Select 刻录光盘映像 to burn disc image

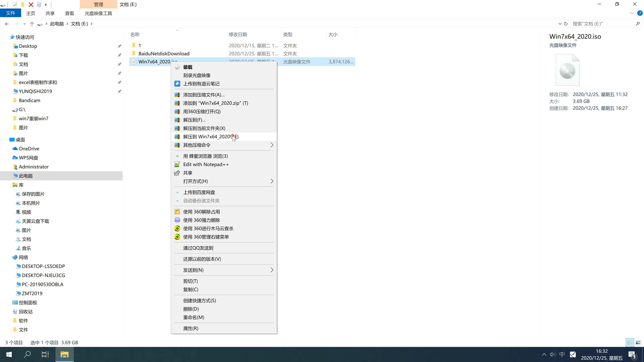(197, 75)
